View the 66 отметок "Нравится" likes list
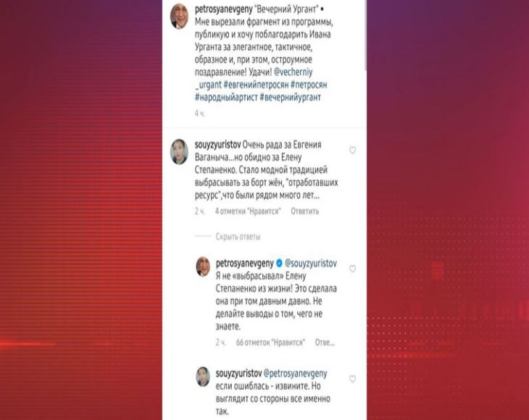529x420 pixels. pos(270,343)
